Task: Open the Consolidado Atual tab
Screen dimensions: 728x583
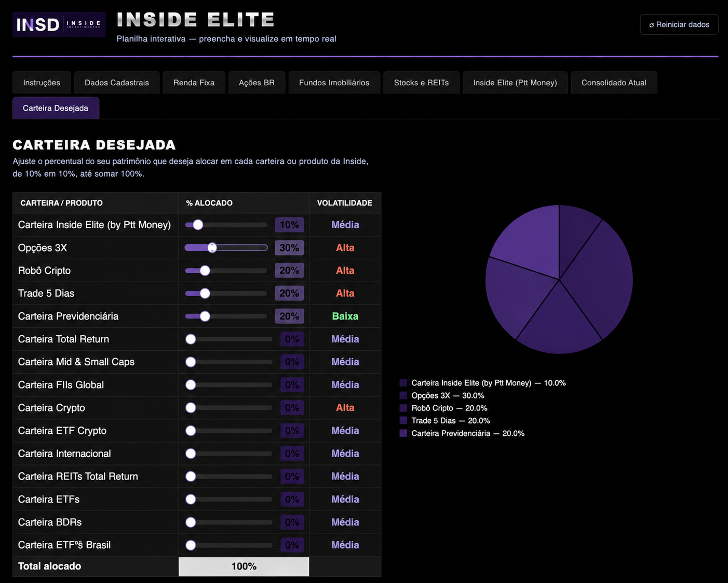Action: point(614,83)
